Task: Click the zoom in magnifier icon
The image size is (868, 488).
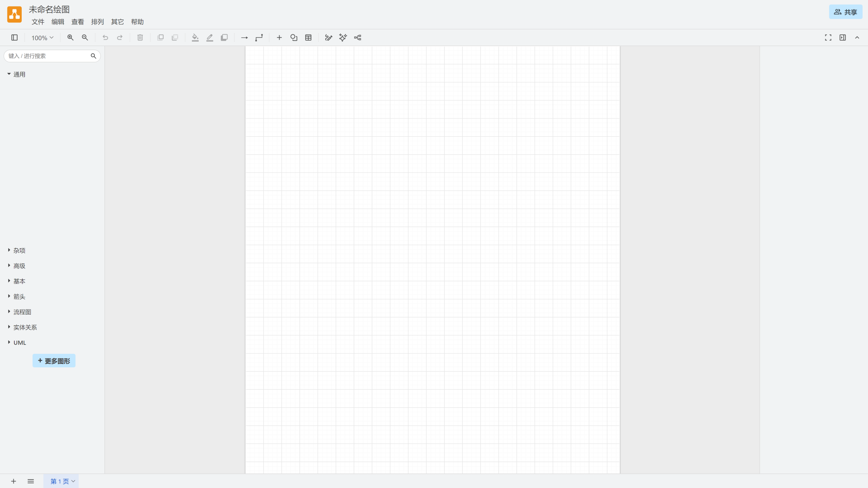Action: pyautogui.click(x=70, y=38)
